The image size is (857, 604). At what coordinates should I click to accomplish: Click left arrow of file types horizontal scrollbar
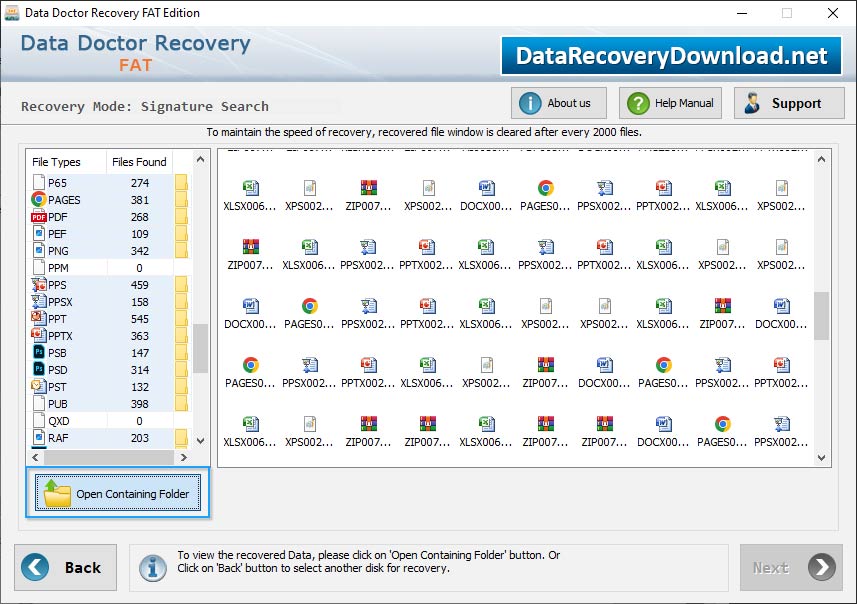pos(36,458)
